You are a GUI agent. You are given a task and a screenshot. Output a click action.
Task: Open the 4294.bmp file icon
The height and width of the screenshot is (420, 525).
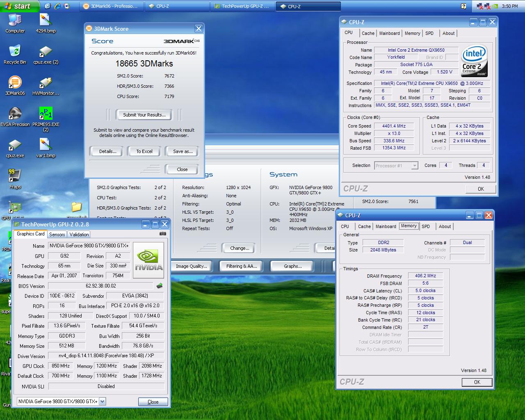(46, 23)
